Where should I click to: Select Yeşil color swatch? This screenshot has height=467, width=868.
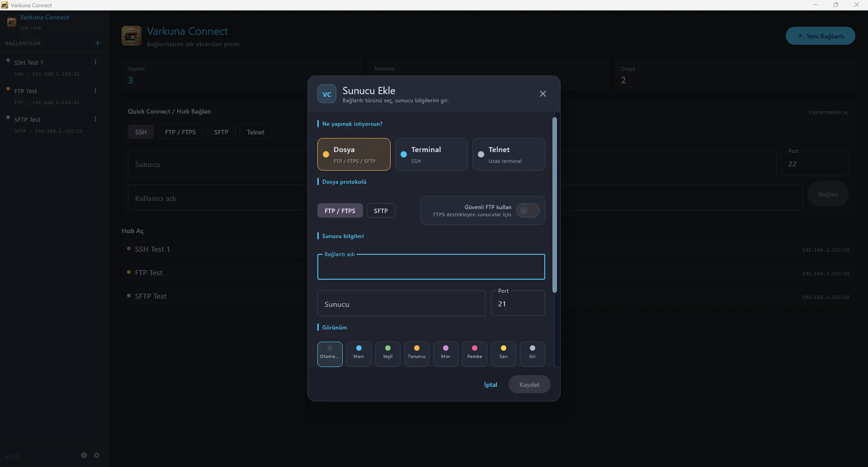387,354
